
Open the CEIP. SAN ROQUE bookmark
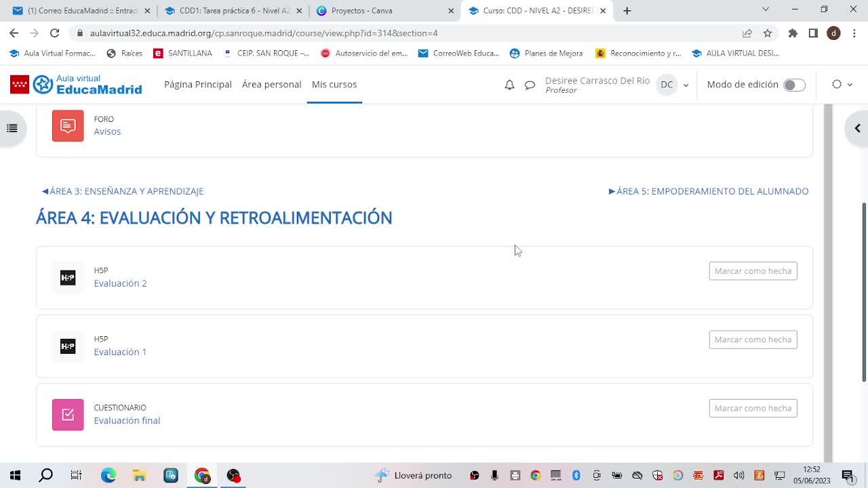[x=266, y=53]
